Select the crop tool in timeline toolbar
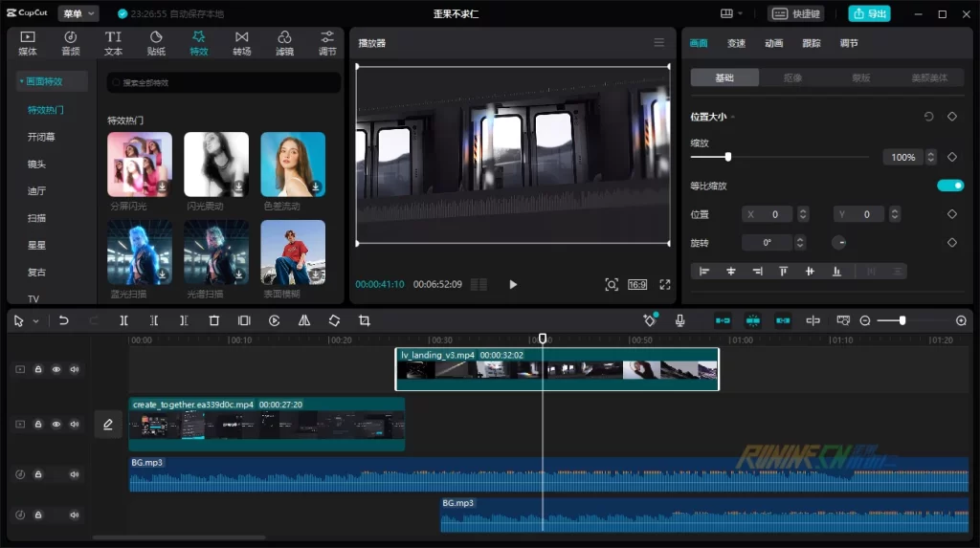980x548 pixels. (x=364, y=321)
